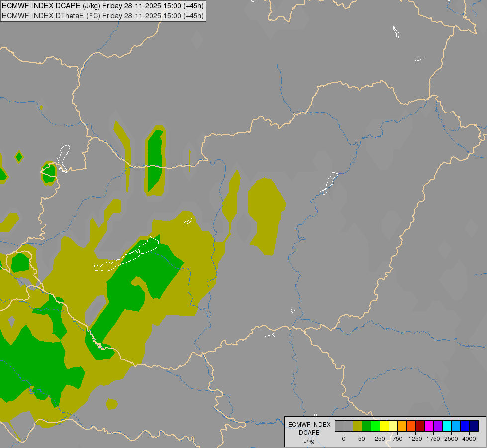Click the legend value 4000

[469, 439]
